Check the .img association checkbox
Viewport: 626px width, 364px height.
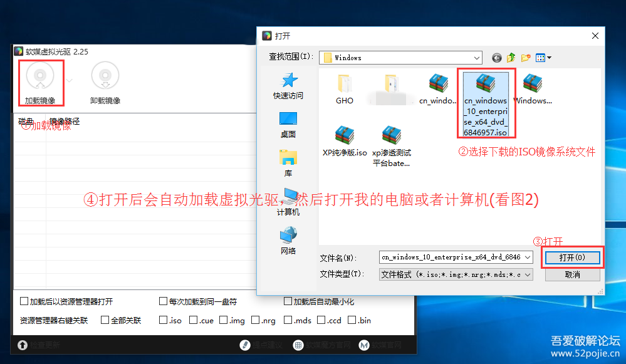pyautogui.click(x=224, y=320)
